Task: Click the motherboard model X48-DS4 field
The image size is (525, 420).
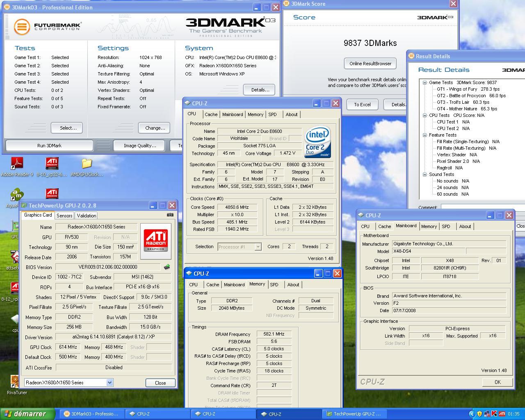Action: 428,251
